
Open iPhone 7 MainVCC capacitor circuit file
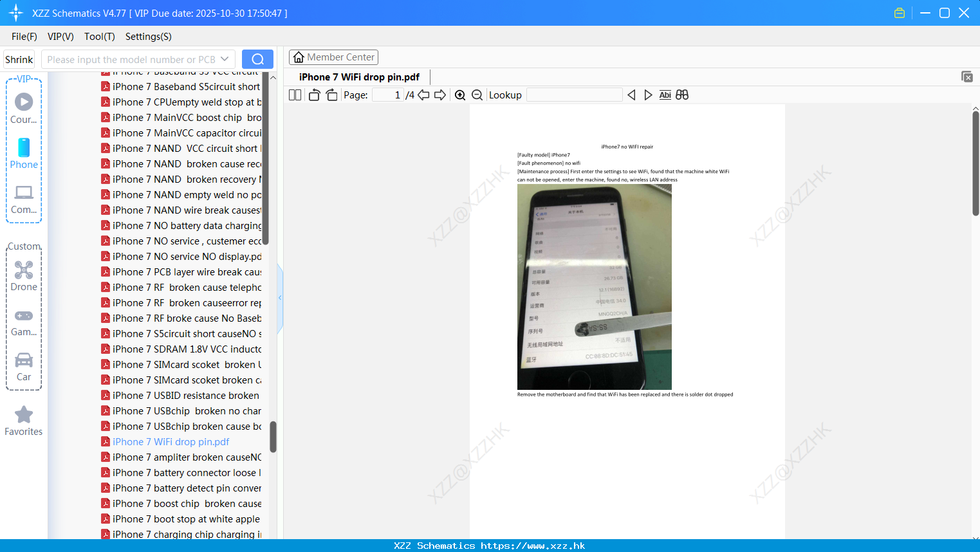pyautogui.click(x=181, y=133)
